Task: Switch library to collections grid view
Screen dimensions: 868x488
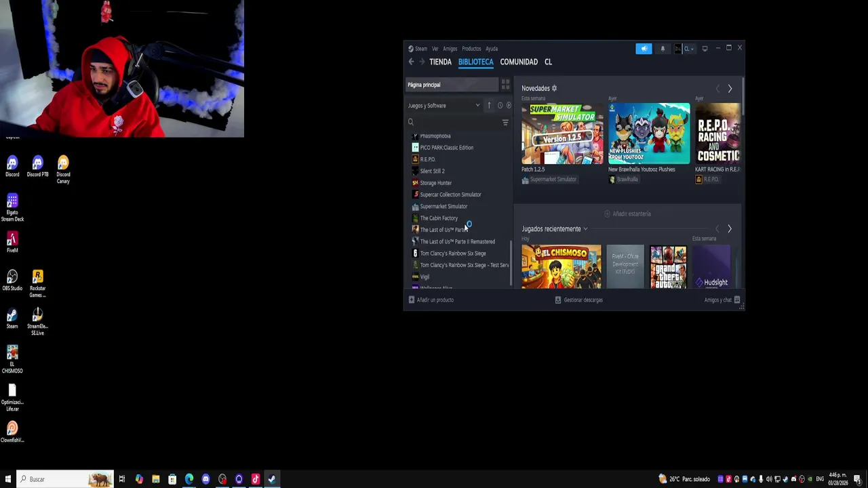Action: [505, 85]
